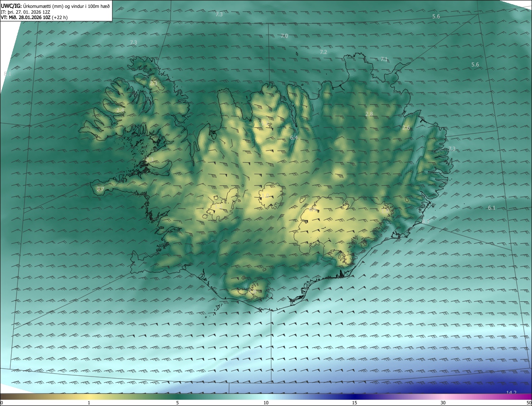Viewport: 532px width, 406px height.
Task: Click the title text 'Úrkomumætti (mm) og vindur í 100m hæð'
Action: [66, 6]
